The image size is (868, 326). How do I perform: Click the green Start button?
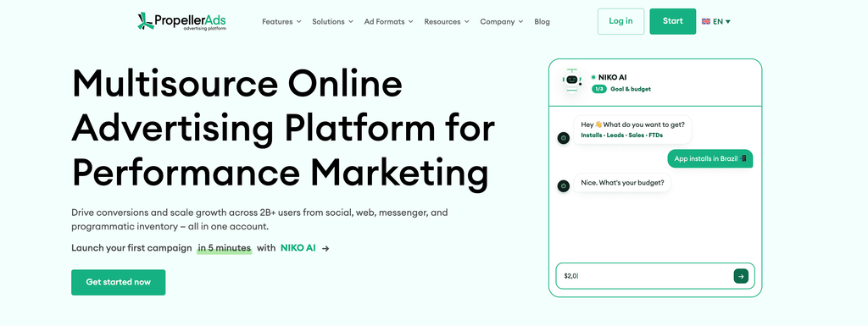(x=672, y=21)
